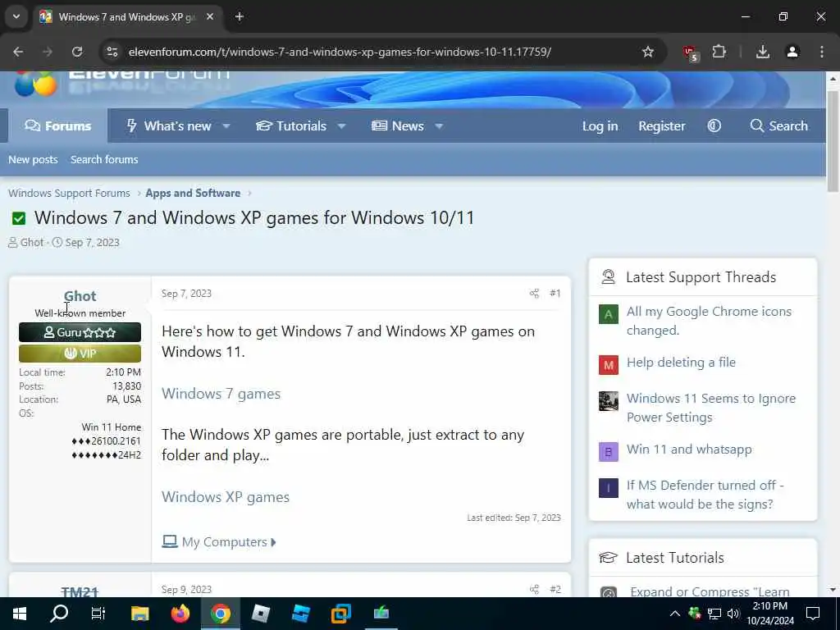
Task: Open Task View on the taskbar
Action: click(98, 614)
